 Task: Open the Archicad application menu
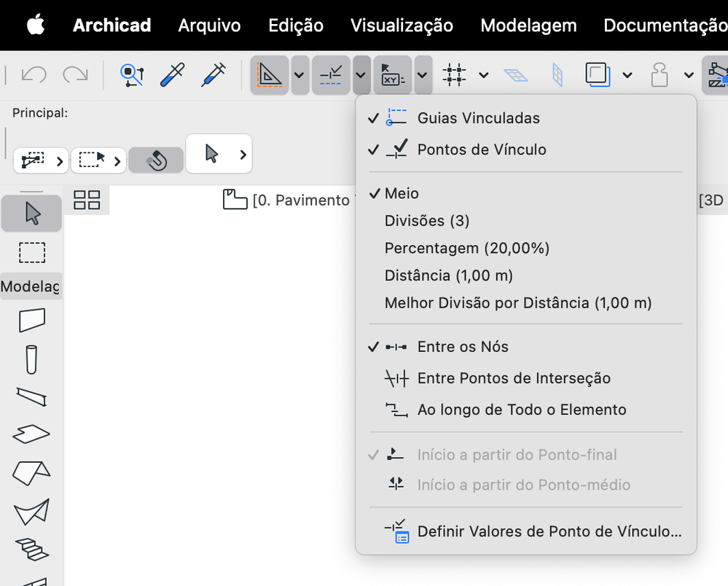click(x=112, y=25)
